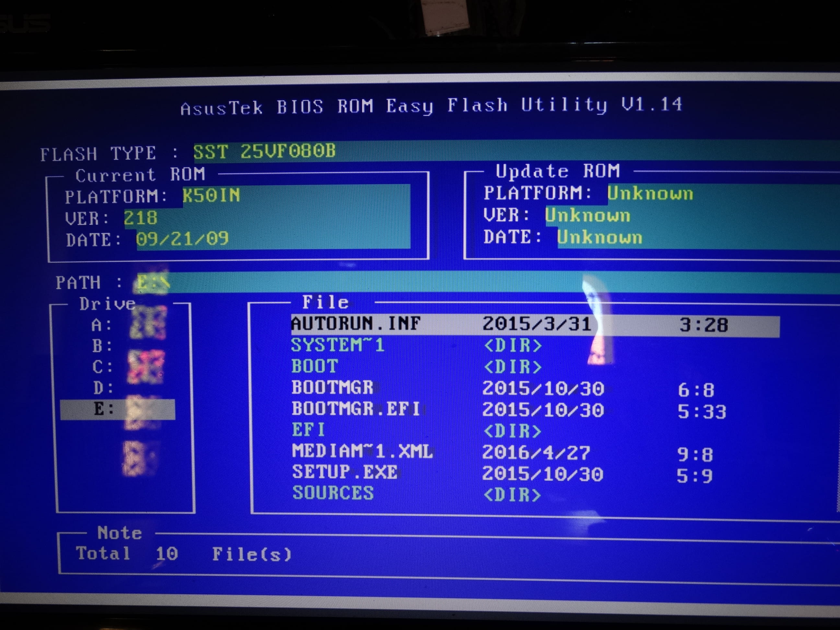Open the BOOT directory
The image size is (840, 630).
coord(315,367)
